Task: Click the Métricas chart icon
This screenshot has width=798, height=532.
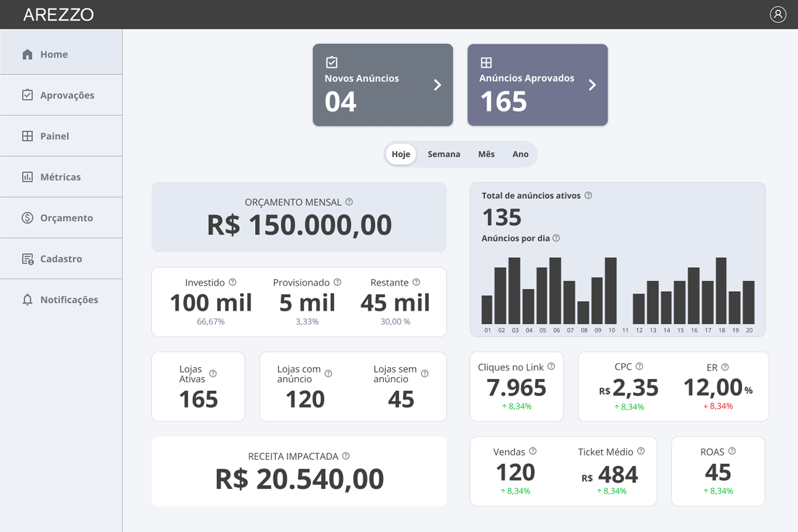Action: 28,177
